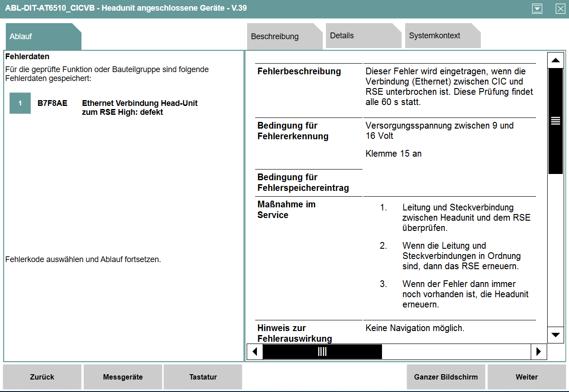Click the vertical scrollbar up arrow

[555, 60]
